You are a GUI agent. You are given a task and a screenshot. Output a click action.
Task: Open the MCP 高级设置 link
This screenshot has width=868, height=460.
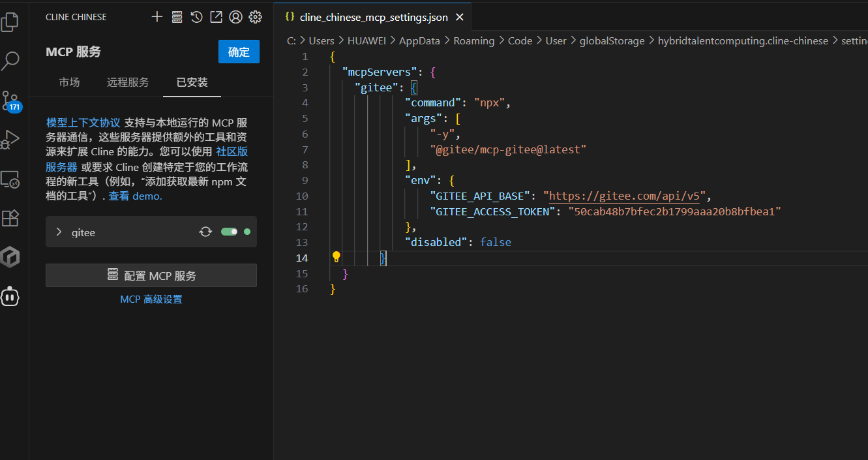click(x=151, y=299)
